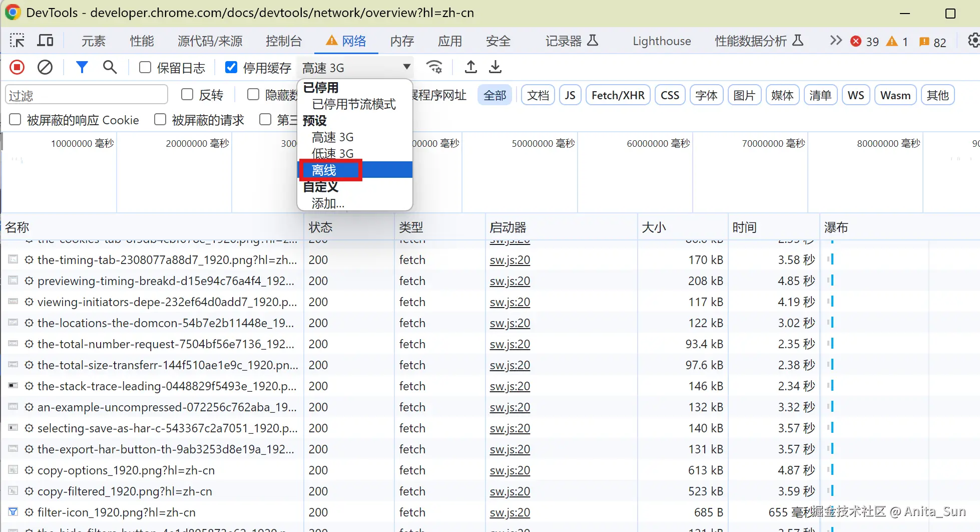
Task: Open the 源代码/来源 tab
Action: pos(210,41)
